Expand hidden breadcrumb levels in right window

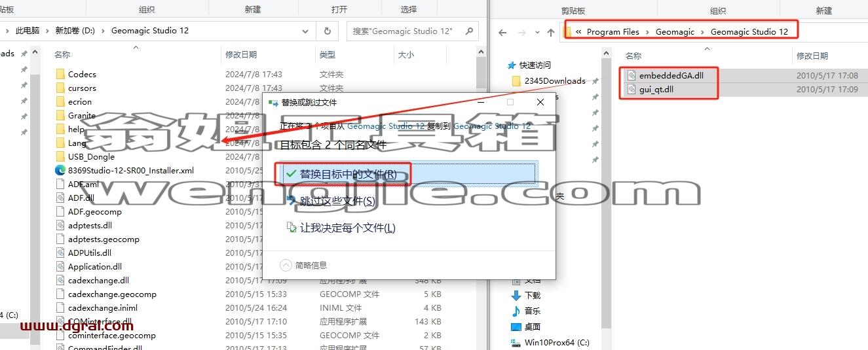click(x=578, y=31)
